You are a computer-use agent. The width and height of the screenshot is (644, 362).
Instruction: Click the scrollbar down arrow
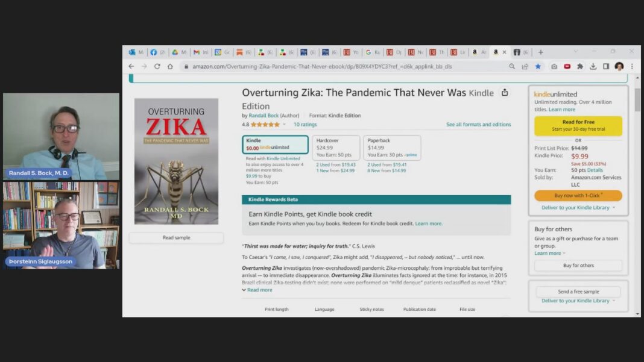(x=637, y=314)
